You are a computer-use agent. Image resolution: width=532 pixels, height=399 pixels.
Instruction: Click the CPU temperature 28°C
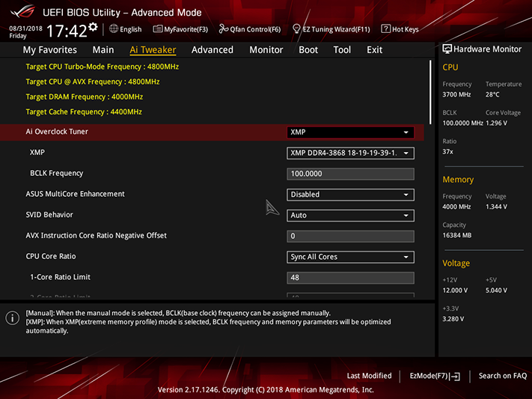pyautogui.click(x=492, y=94)
